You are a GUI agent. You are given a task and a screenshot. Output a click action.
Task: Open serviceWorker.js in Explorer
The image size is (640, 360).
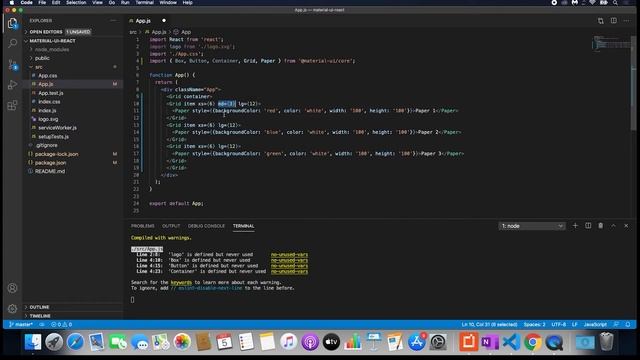(57, 128)
